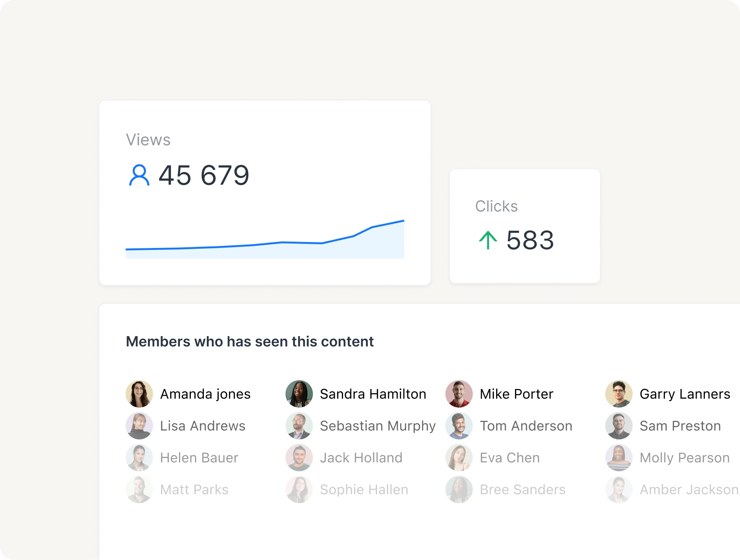Open the Jack Holland member name
This screenshot has height=560, width=740.
[361, 458]
